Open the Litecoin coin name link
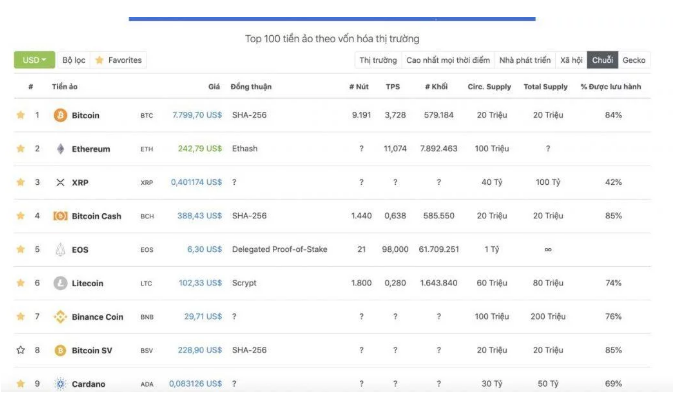The image size is (689, 406). tap(87, 283)
